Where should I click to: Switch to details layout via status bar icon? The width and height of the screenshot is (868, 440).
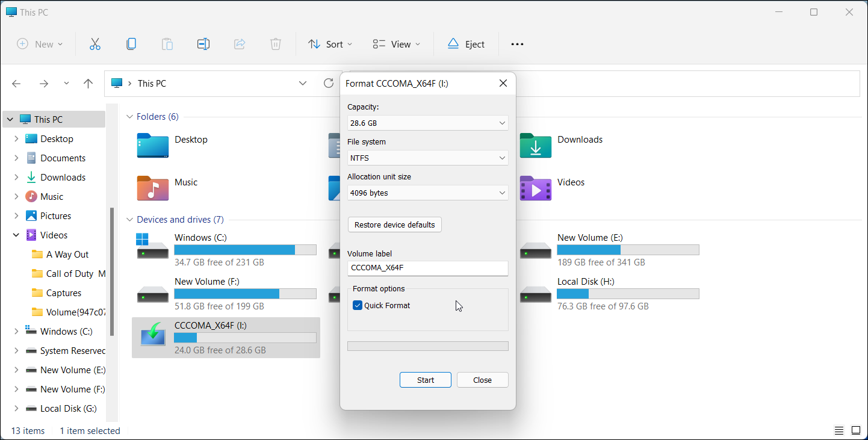point(839,430)
